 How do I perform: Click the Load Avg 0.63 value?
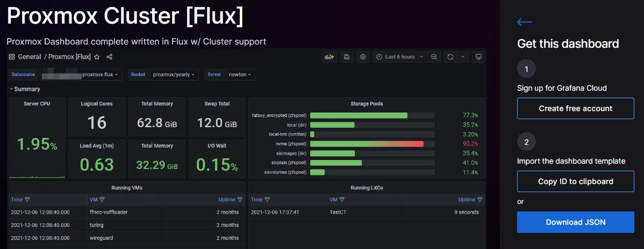tap(97, 165)
